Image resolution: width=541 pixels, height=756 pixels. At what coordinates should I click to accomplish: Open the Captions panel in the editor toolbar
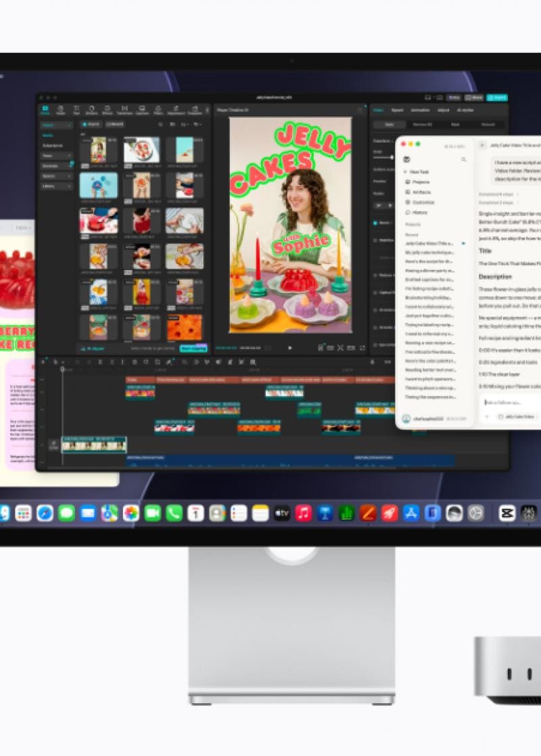pyautogui.click(x=141, y=110)
